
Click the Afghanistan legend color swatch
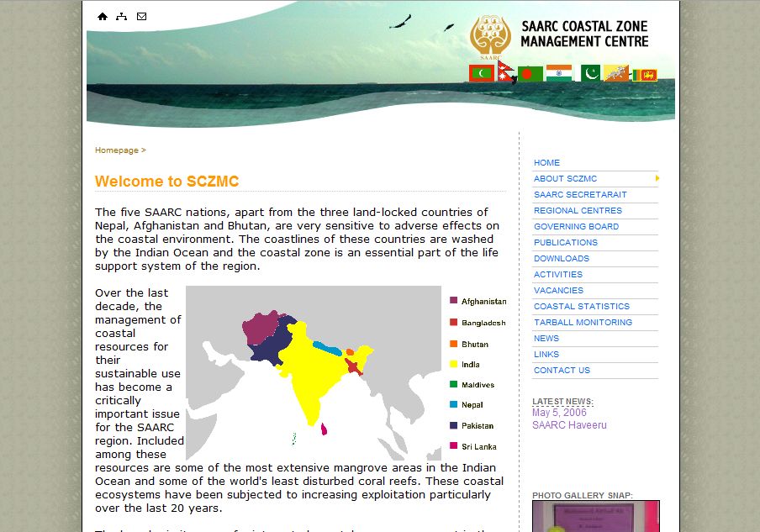(x=454, y=300)
